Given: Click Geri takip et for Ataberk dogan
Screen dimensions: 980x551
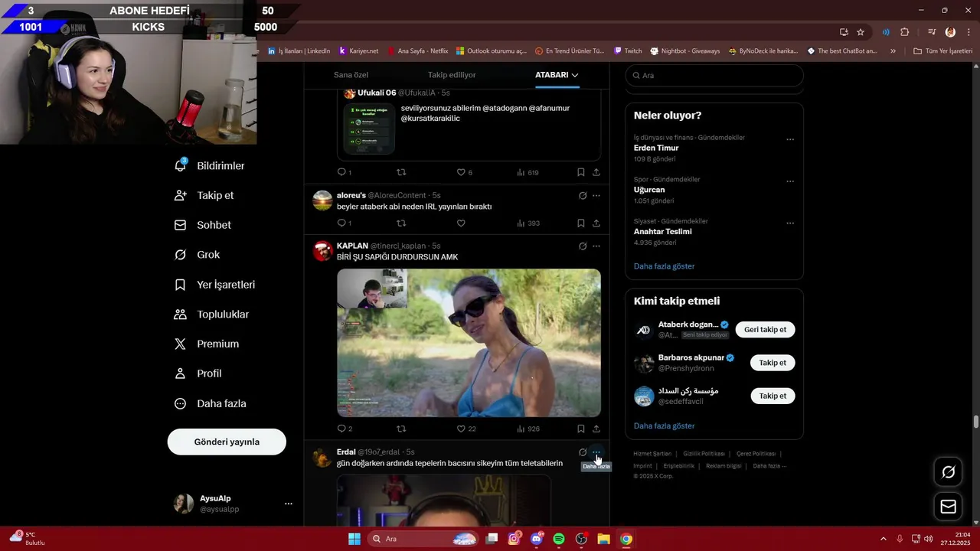Looking at the screenshot, I should click(765, 329).
